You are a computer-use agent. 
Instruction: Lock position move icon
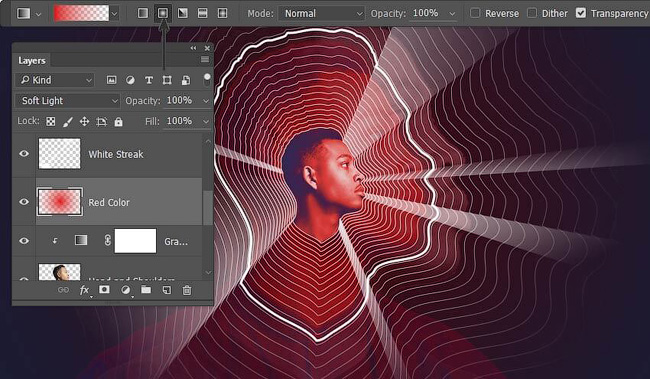(x=85, y=121)
